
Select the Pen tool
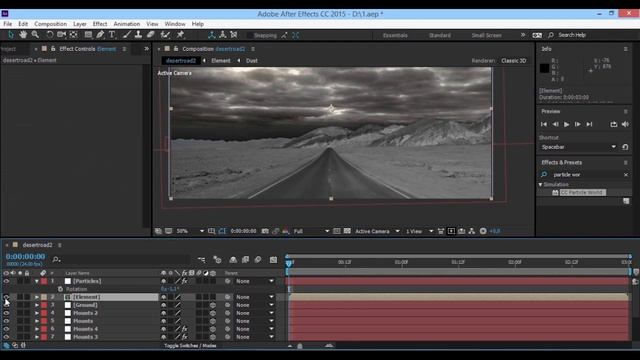(x=100, y=35)
